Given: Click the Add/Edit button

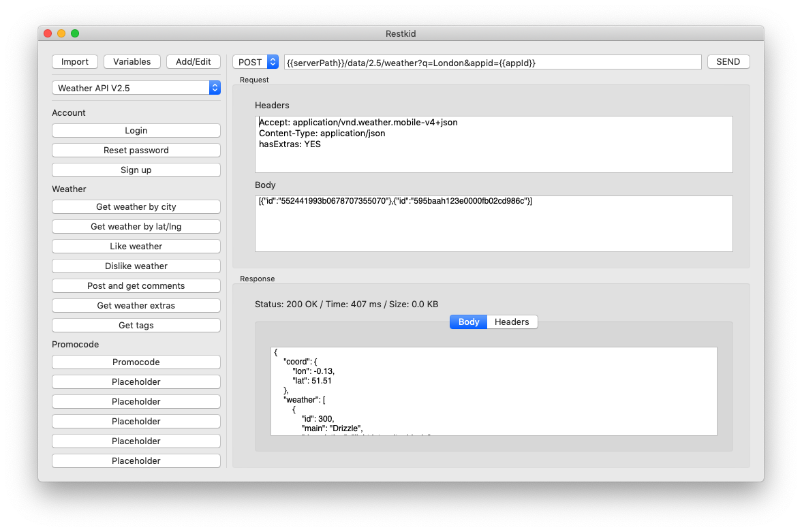Looking at the screenshot, I should [194, 62].
